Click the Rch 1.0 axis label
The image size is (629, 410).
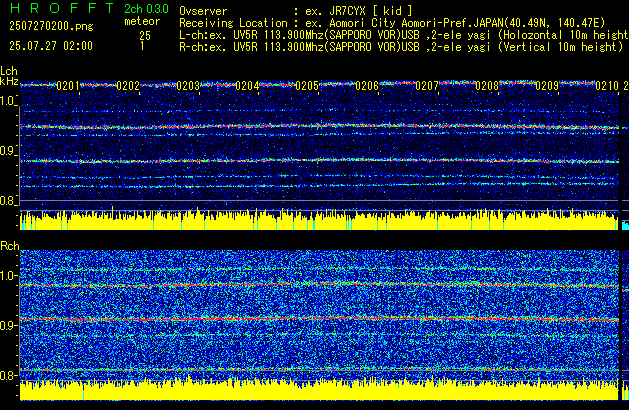point(8,276)
